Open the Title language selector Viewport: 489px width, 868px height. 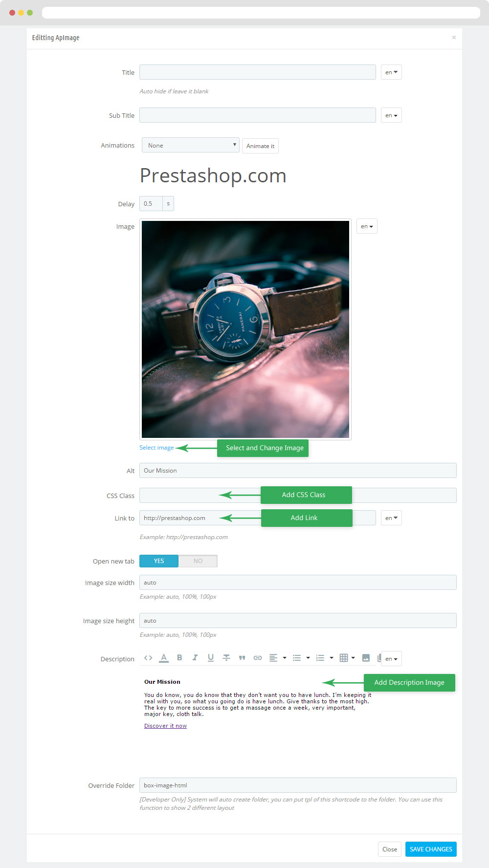391,72
